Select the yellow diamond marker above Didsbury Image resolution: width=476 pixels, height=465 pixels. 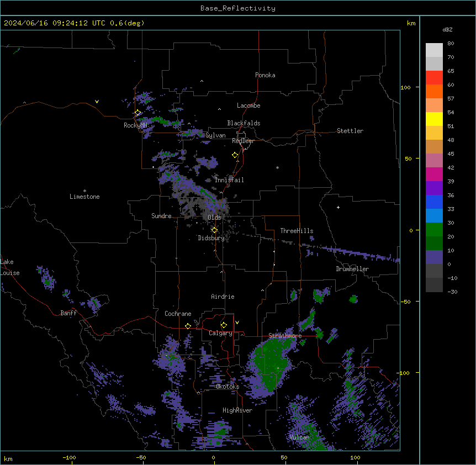pyautogui.click(x=214, y=230)
